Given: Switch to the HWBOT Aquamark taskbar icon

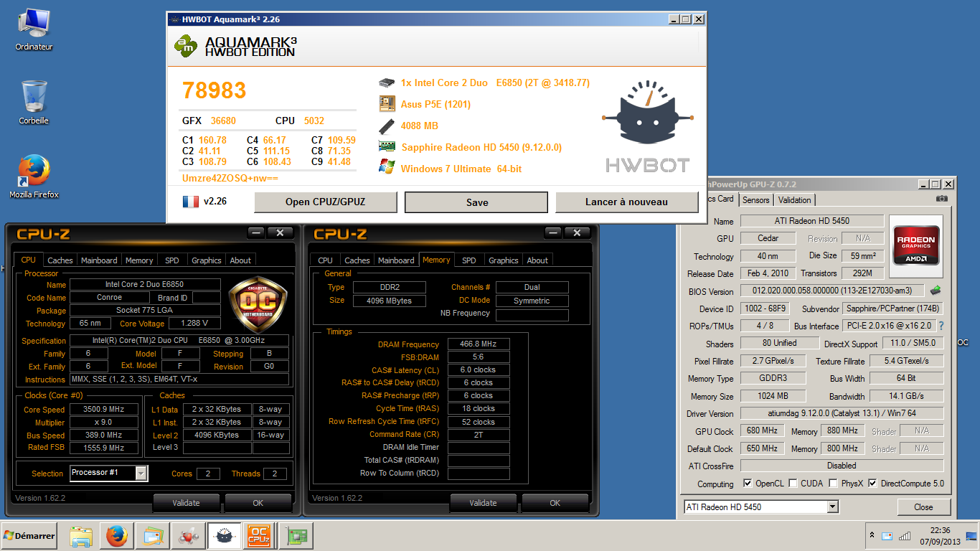Looking at the screenshot, I should tap(223, 536).
